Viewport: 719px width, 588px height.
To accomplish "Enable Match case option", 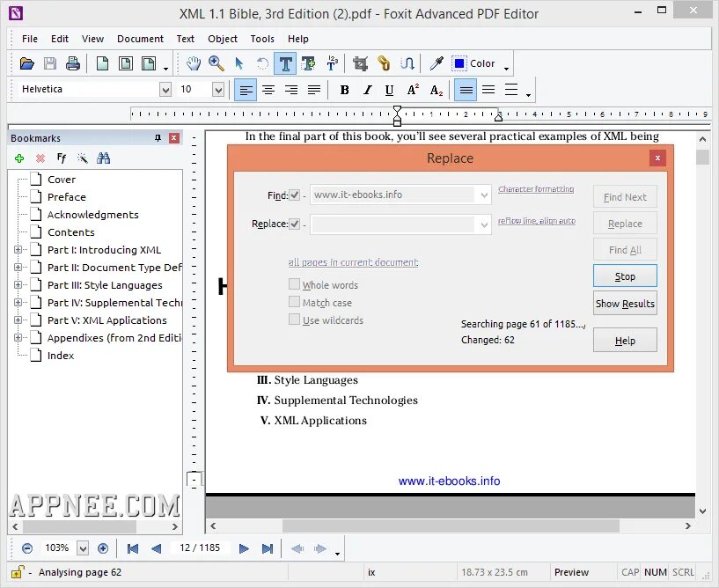I will coord(294,301).
